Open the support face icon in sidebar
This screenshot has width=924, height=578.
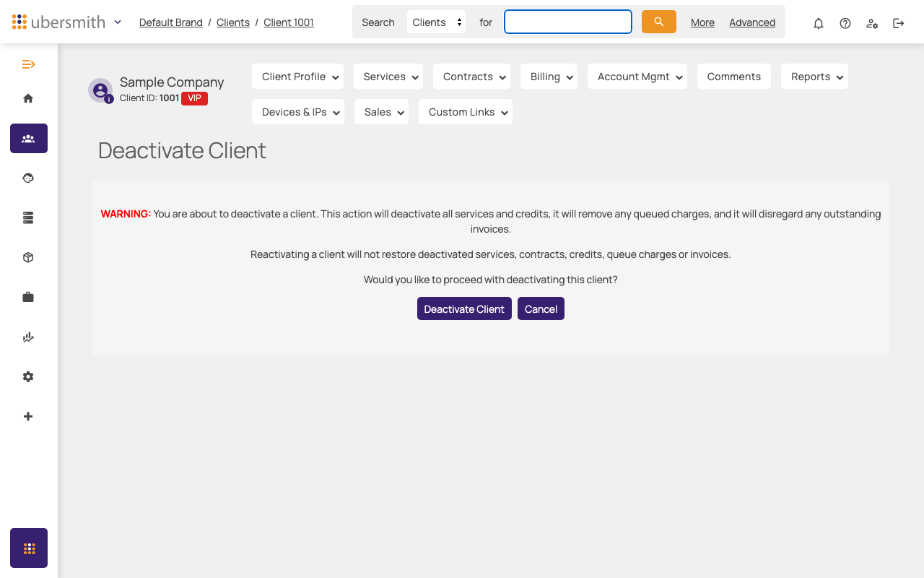[x=28, y=178]
